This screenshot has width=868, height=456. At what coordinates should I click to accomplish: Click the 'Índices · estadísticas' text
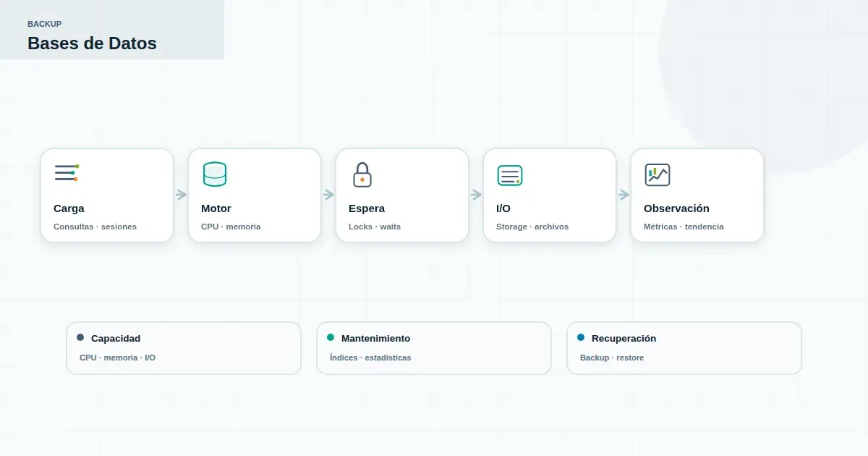(x=370, y=358)
